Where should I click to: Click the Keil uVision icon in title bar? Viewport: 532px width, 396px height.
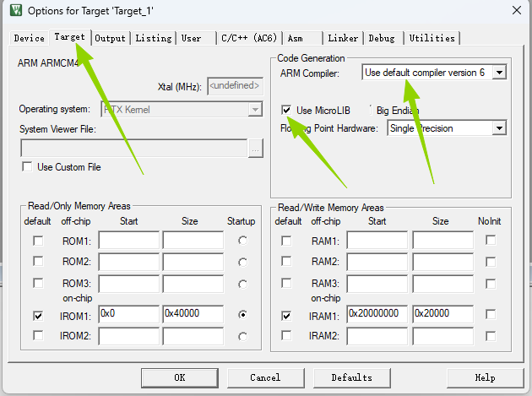coord(15,10)
